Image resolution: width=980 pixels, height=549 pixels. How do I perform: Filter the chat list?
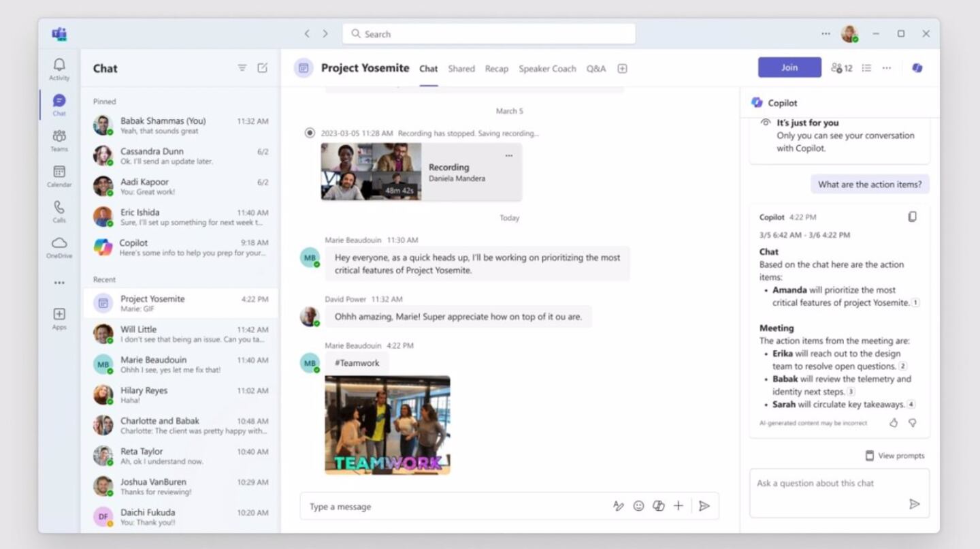242,68
